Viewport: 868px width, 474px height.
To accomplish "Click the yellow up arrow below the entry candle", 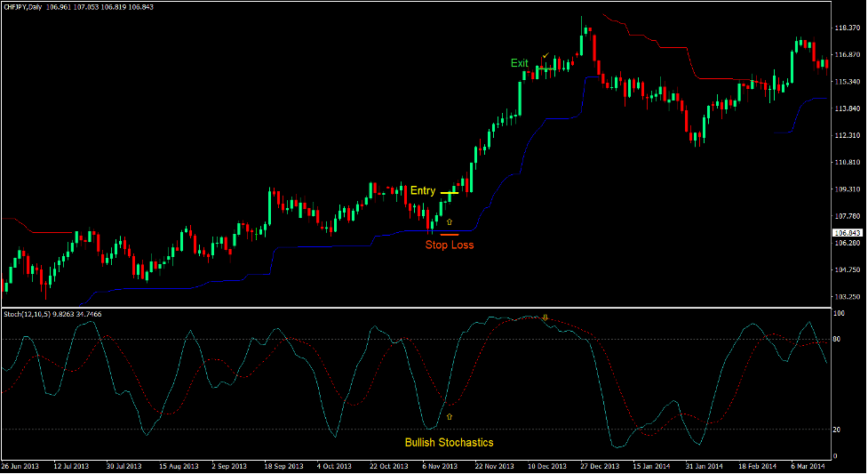I will tap(450, 221).
